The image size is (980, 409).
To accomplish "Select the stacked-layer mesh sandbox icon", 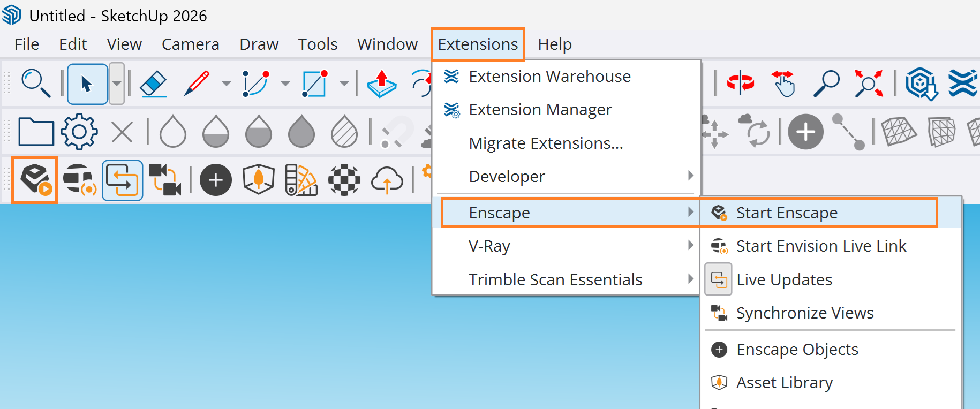I will tap(942, 132).
